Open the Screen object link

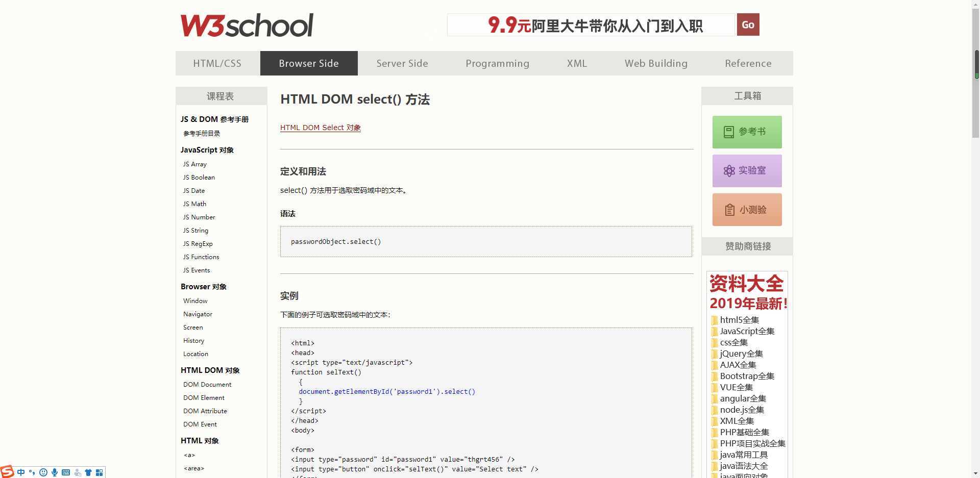tap(193, 328)
